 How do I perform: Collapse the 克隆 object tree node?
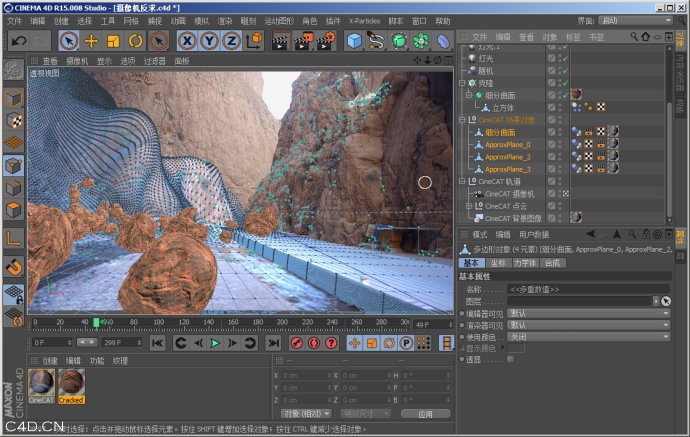click(x=462, y=83)
